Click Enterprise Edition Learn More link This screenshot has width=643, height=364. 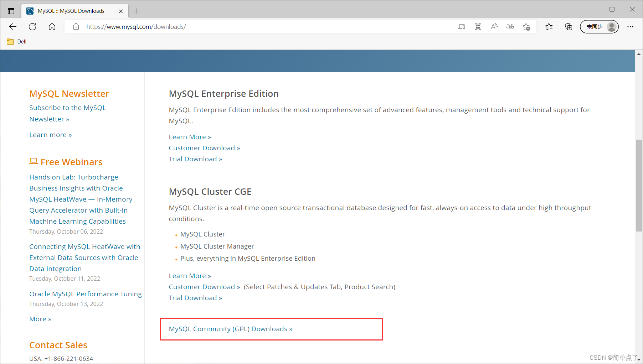click(x=190, y=137)
